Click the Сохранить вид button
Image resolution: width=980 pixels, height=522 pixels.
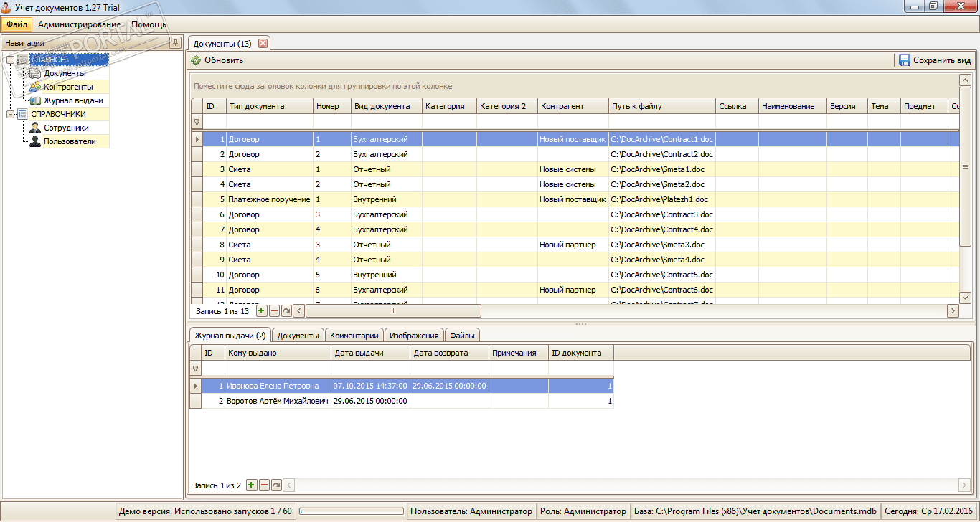[x=935, y=60]
